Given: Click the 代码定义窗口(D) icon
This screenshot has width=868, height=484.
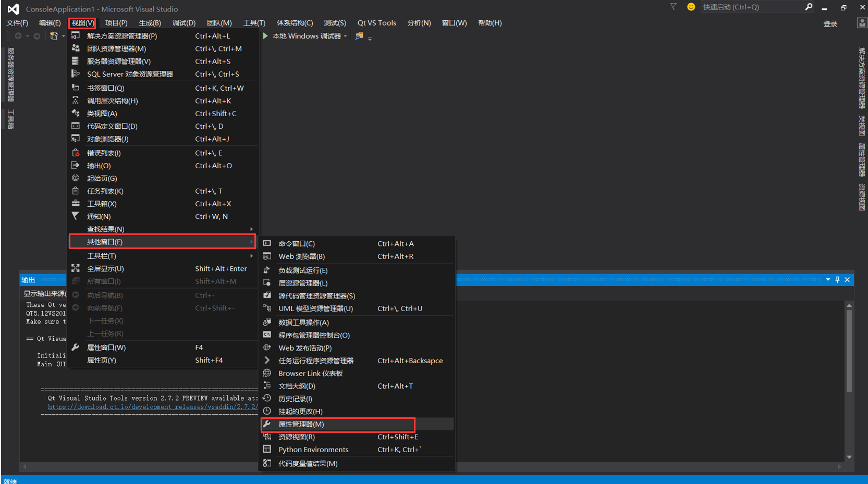Looking at the screenshot, I should [x=76, y=126].
